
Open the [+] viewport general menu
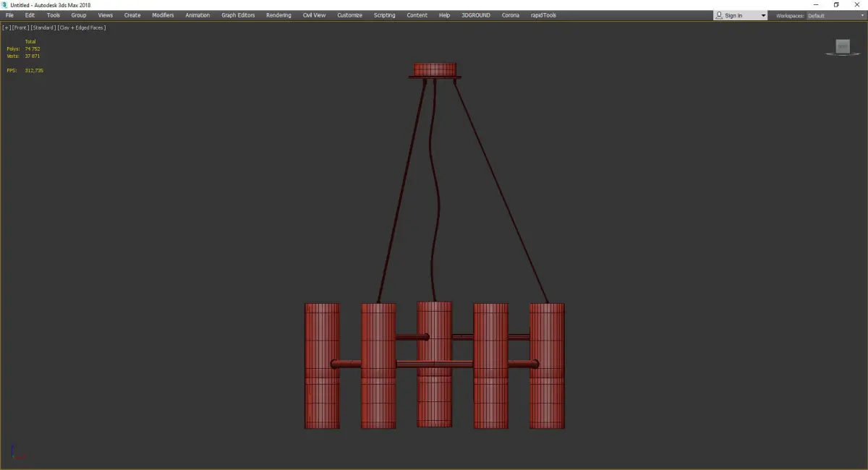point(7,27)
